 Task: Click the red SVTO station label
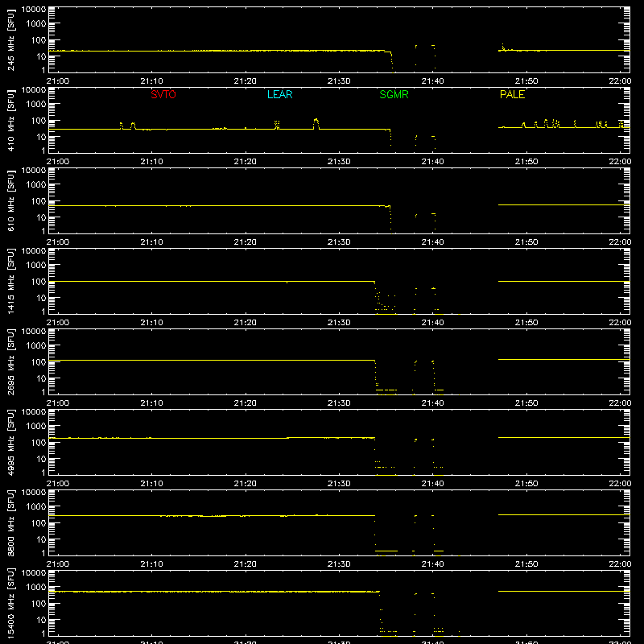pos(163,94)
